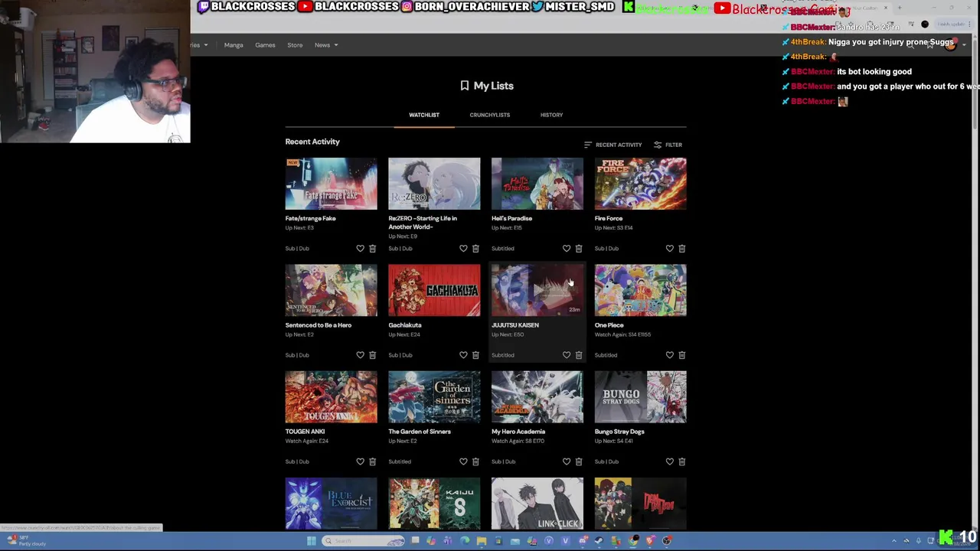This screenshot has height=551, width=980.
Task: Click the My Lists bookmark icon
Action: click(464, 86)
